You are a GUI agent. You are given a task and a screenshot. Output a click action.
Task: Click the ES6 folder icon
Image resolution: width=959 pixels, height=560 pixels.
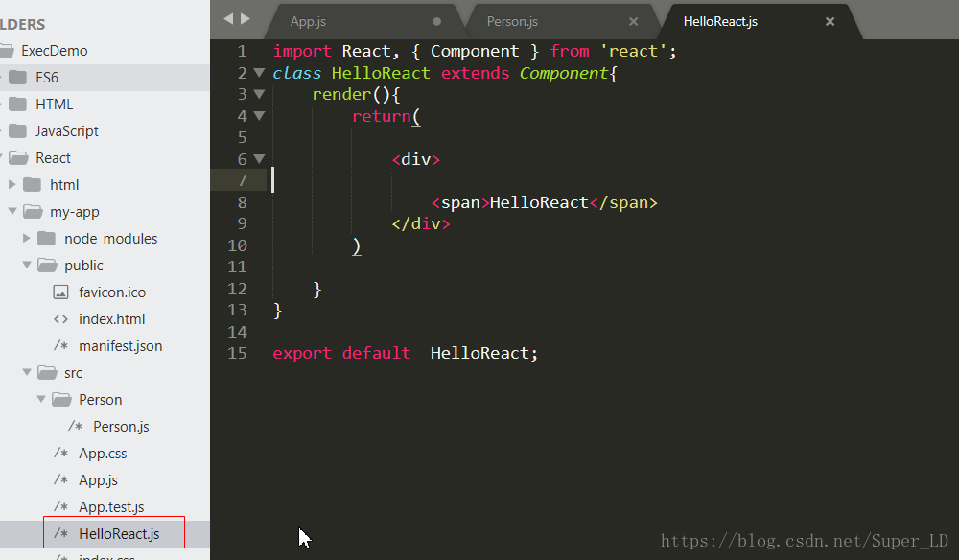pos(17,77)
